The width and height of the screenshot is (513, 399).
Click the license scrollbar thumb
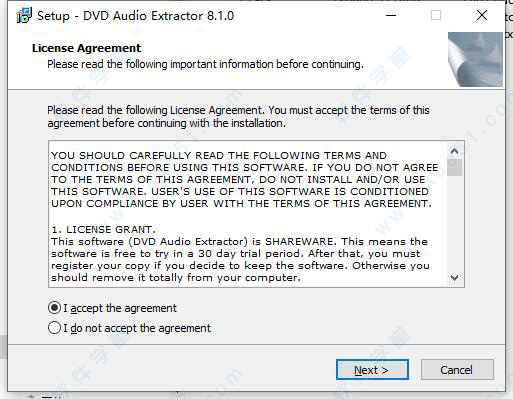(x=454, y=167)
